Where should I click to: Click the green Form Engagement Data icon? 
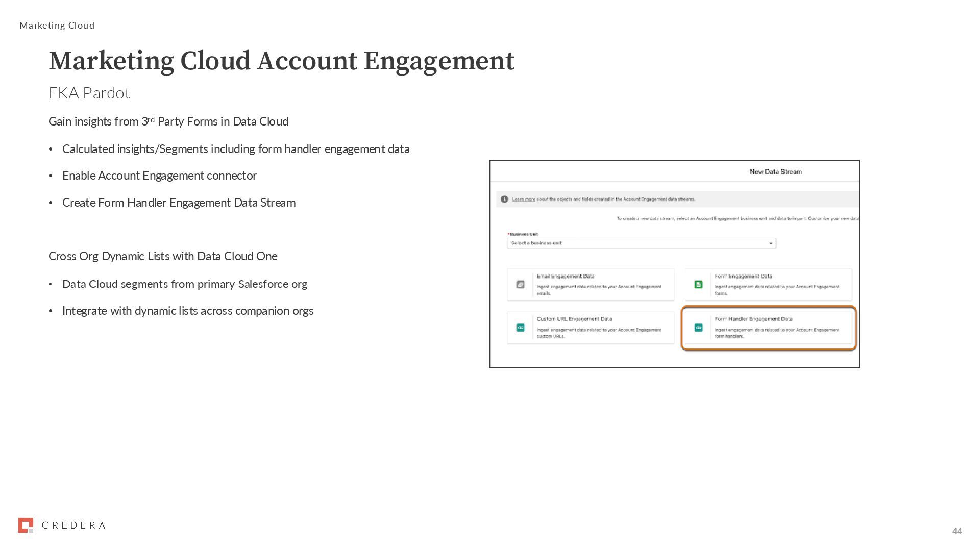tap(698, 285)
